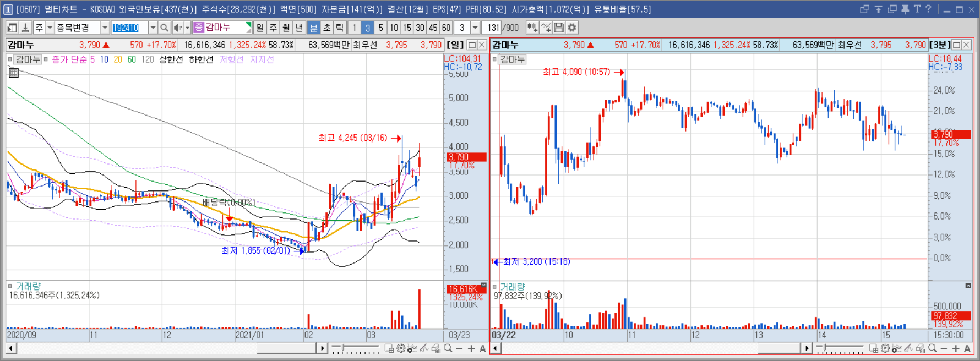Click the speaker sound icon in toolbar
The width and height of the screenshot is (980, 361).
pyautogui.click(x=178, y=28)
